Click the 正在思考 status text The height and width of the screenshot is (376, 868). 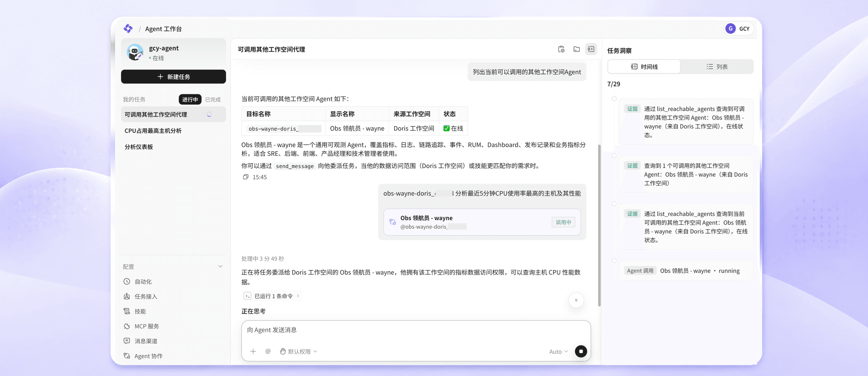click(x=254, y=311)
